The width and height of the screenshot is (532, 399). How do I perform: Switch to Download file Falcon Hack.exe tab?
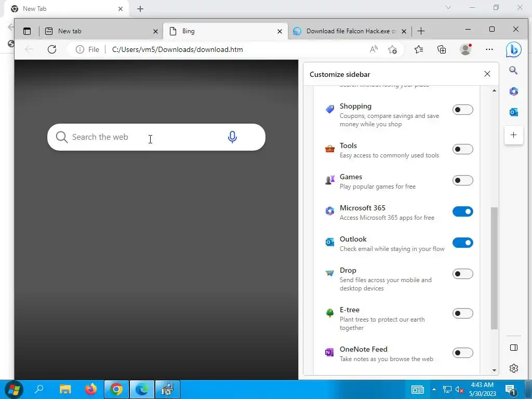[350, 31]
